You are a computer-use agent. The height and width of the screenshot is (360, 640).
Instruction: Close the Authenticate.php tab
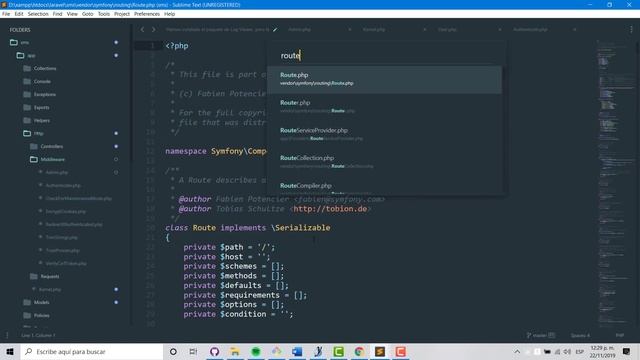tap(575, 30)
